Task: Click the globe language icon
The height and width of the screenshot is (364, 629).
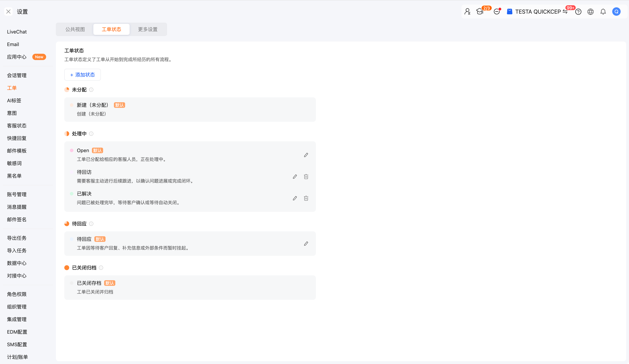Action: point(590,12)
